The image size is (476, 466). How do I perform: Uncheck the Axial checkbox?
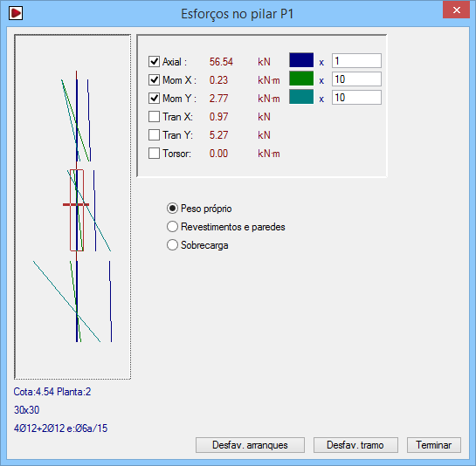click(x=155, y=62)
